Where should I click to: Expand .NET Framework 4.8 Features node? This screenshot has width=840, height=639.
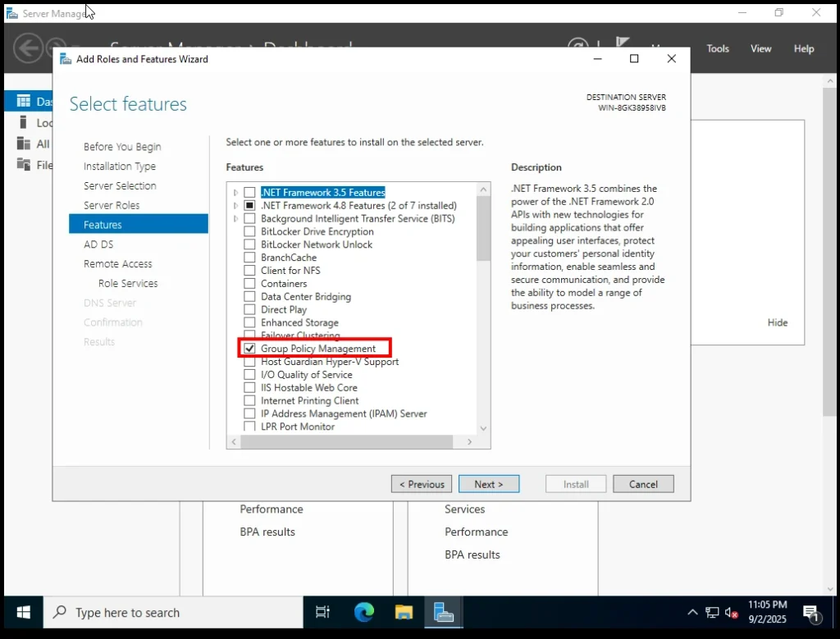click(235, 205)
